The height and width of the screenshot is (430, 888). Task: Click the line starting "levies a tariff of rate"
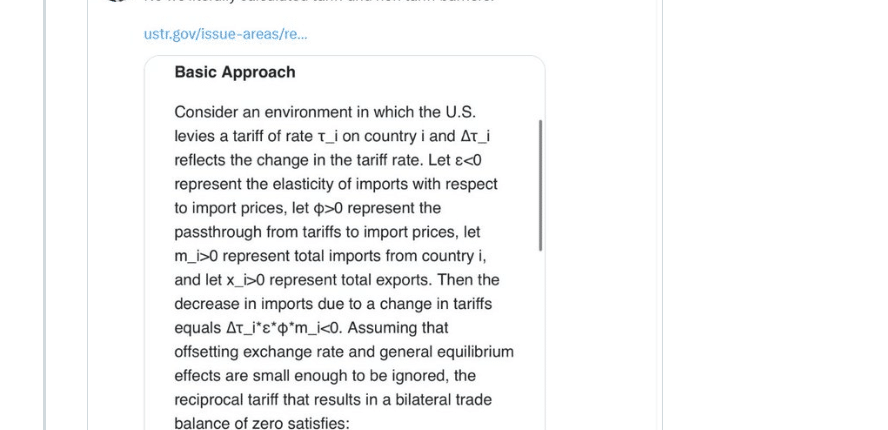332,136
